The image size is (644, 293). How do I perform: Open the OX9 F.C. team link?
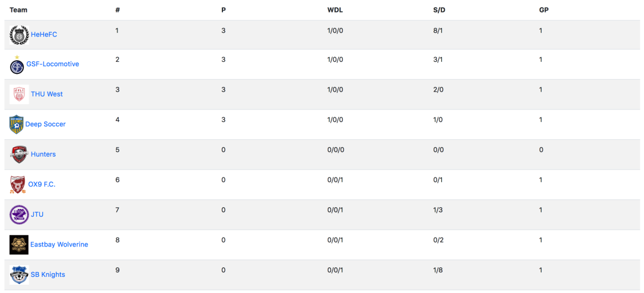[x=42, y=184]
